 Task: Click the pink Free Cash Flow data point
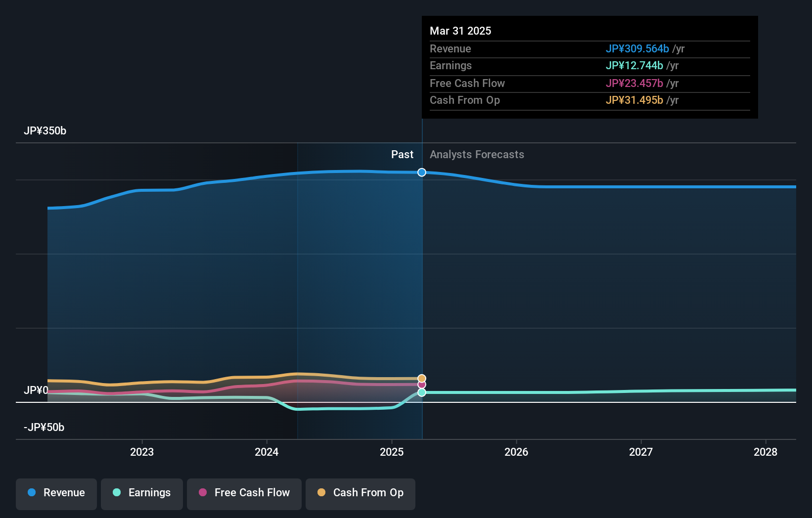422,385
